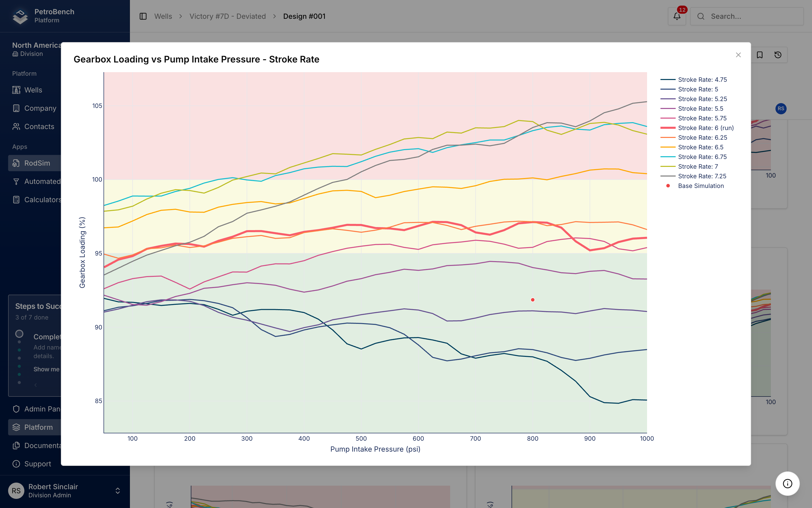Open Contacts in the sidebar
The width and height of the screenshot is (812, 508).
point(35,127)
